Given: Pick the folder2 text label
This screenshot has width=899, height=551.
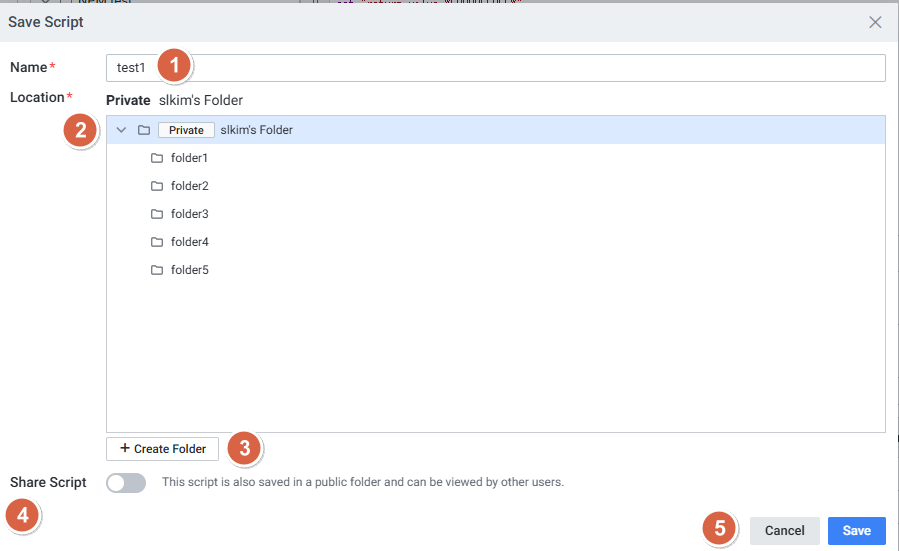Looking at the screenshot, I should [x=189, y=186].
